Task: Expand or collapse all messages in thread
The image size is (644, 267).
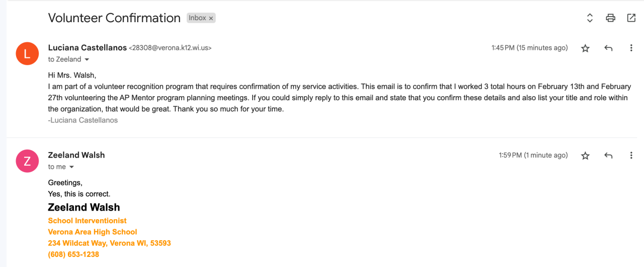Action: (590, 18)
